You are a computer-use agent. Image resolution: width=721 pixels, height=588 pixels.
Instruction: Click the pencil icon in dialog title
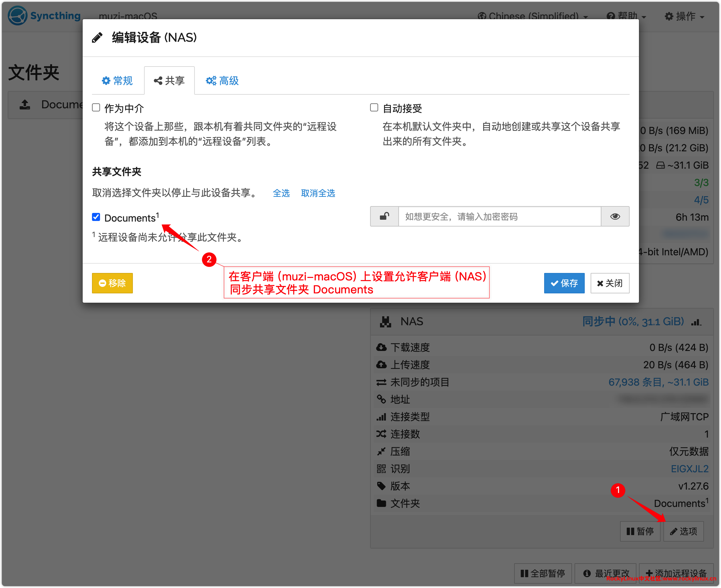[97, 37]
